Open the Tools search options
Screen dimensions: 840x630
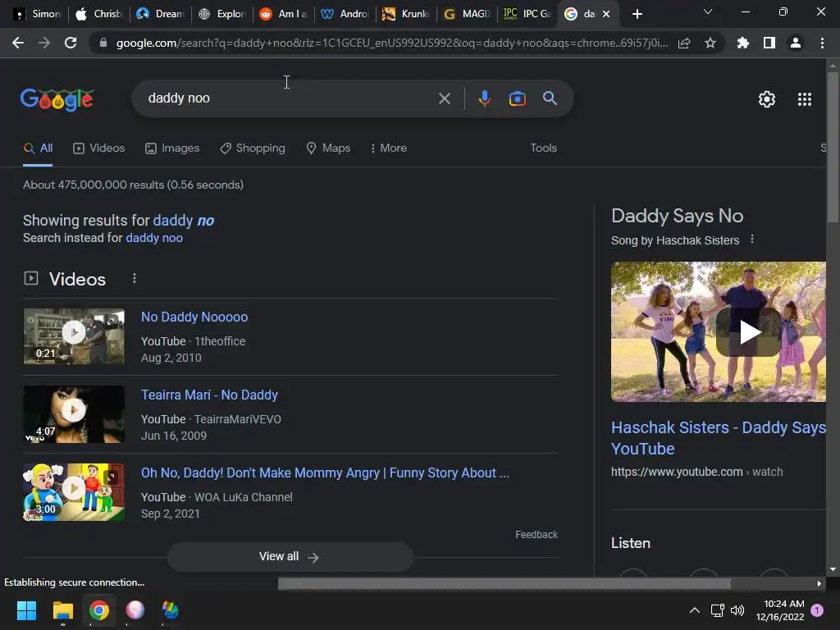tap(543, 148)
